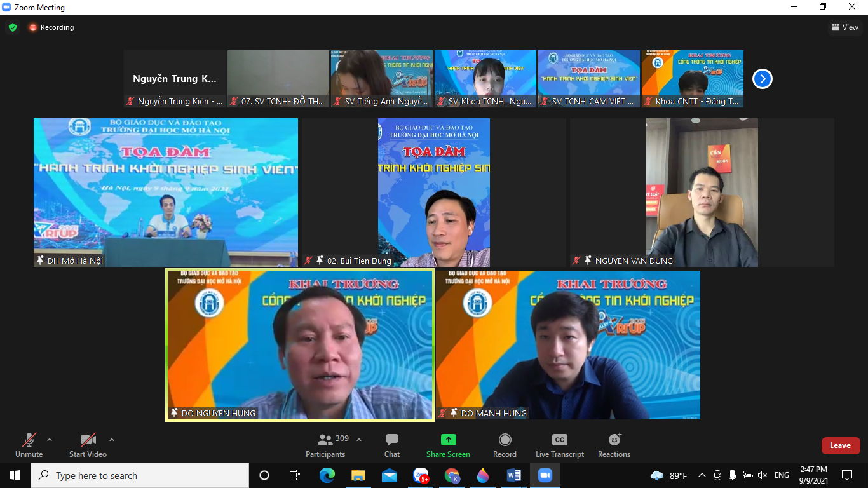Click DO NGUYEN HUNG active speaker video
This screenshot has width=868, height=488.
pyautogui.click(x=300, y=345)
